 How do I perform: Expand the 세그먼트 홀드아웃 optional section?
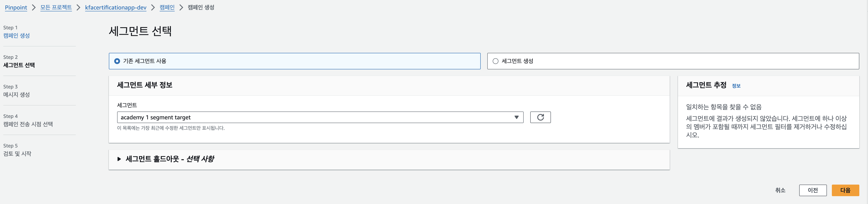389,159
